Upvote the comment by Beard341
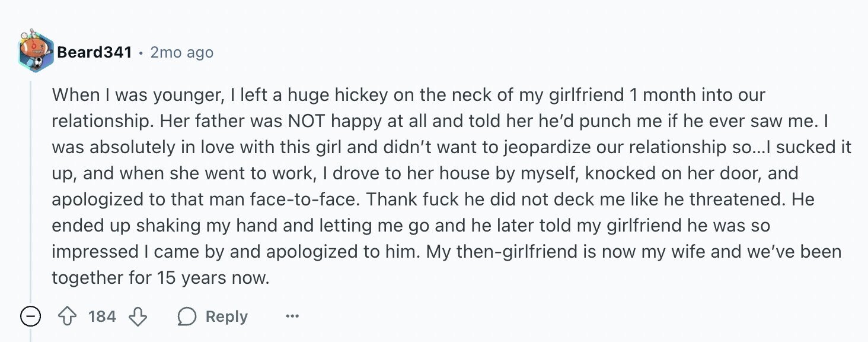The height and width of the screenshot is (342, 868). (67, 316)
